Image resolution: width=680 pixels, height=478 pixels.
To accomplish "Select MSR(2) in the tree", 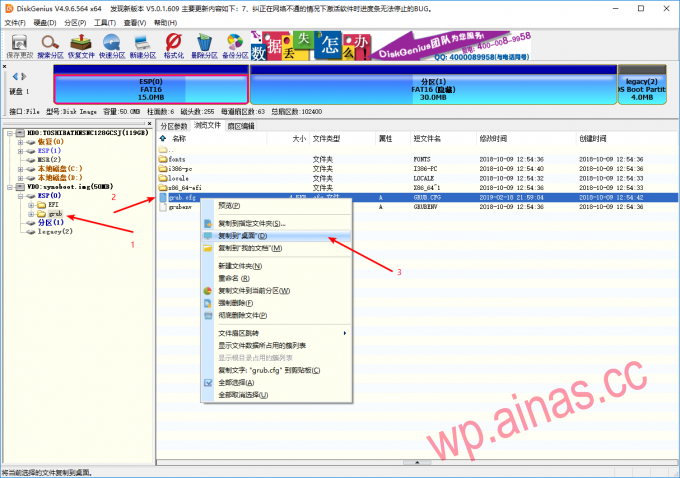I will 49,160.
